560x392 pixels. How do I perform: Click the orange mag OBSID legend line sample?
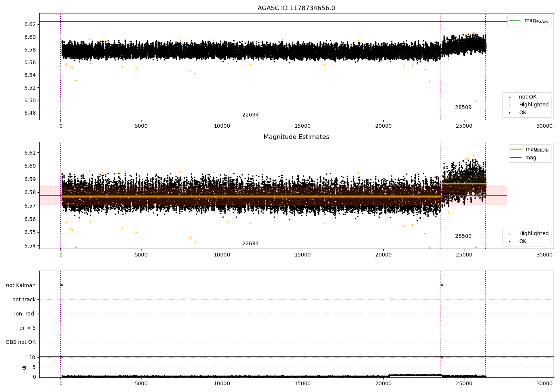(x=516, y=149)
